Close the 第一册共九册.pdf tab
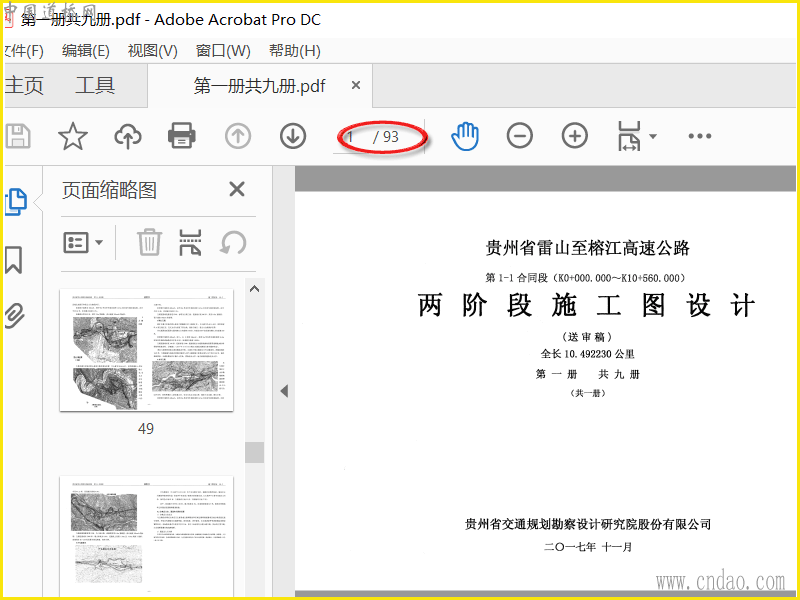 coord(356,85)
